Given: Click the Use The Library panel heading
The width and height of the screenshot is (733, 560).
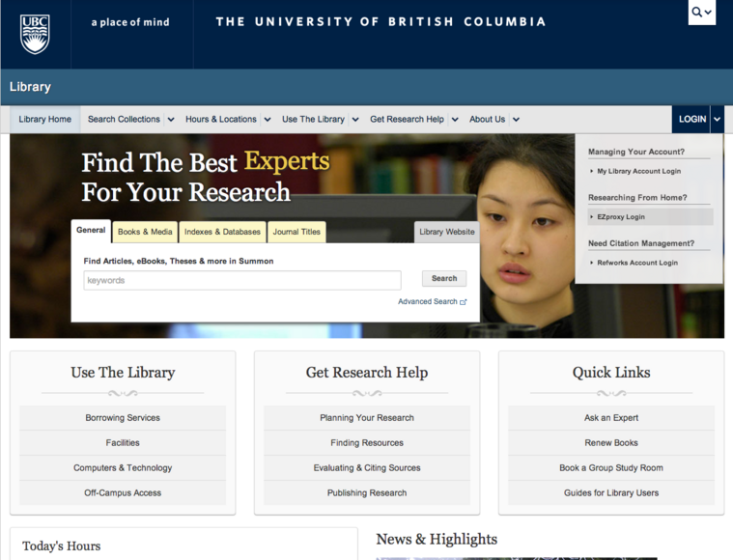Looking at the screenshot, I should [x=123, y=373].
